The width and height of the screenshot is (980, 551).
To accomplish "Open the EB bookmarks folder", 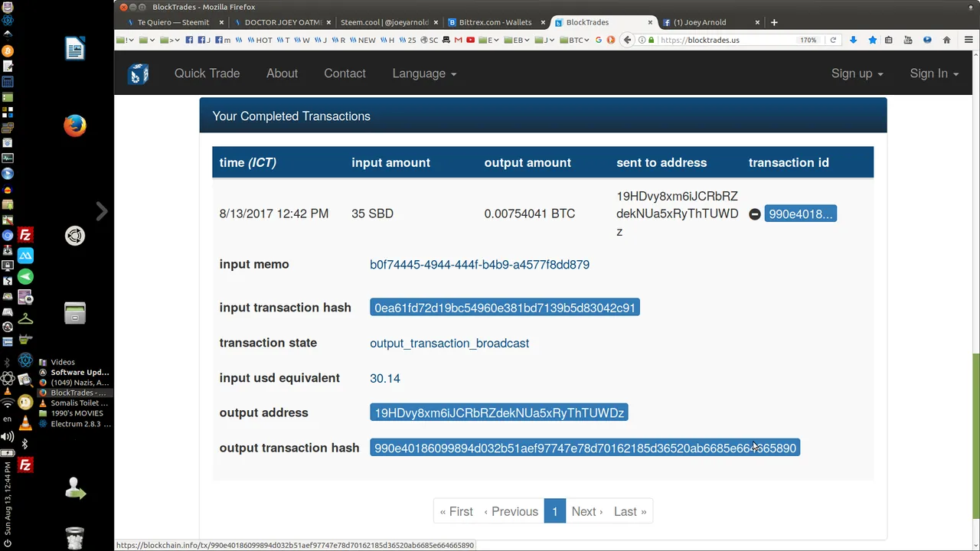I will click(x=518, y=40).
